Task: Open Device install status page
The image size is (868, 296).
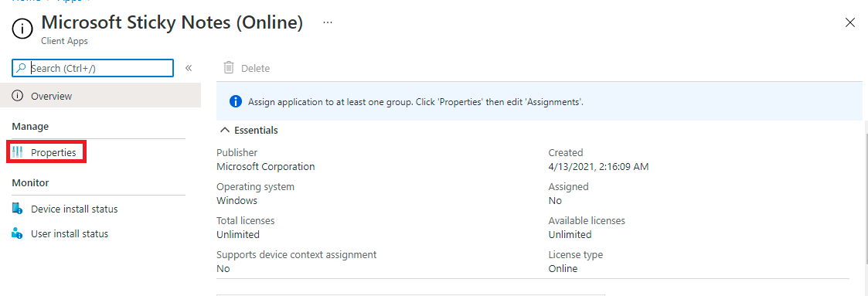Action: [74, 209]
